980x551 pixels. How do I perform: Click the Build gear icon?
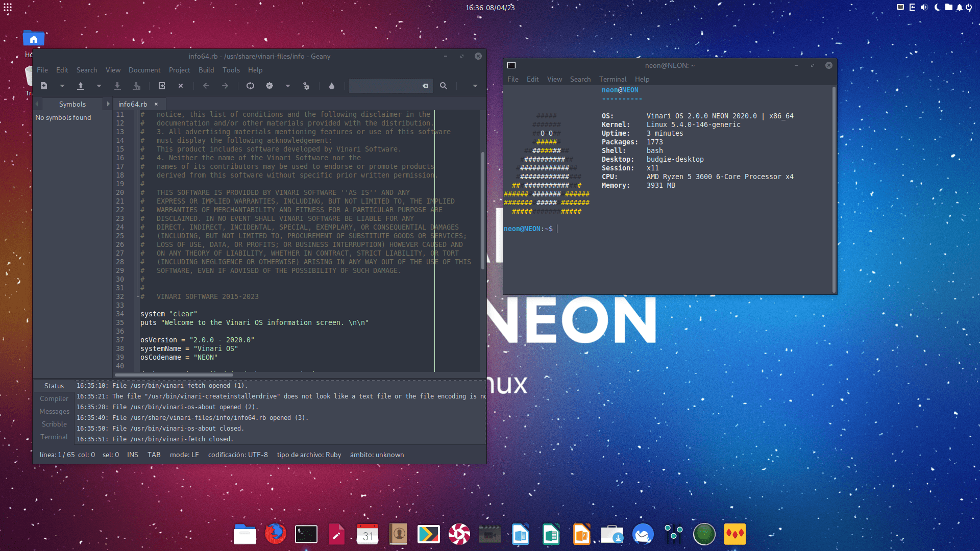coord(269,86)
